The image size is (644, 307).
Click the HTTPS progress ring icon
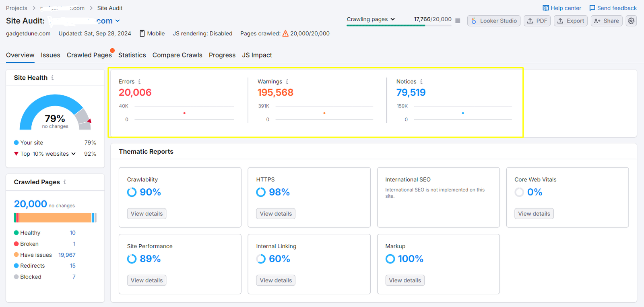coord(261,192)
